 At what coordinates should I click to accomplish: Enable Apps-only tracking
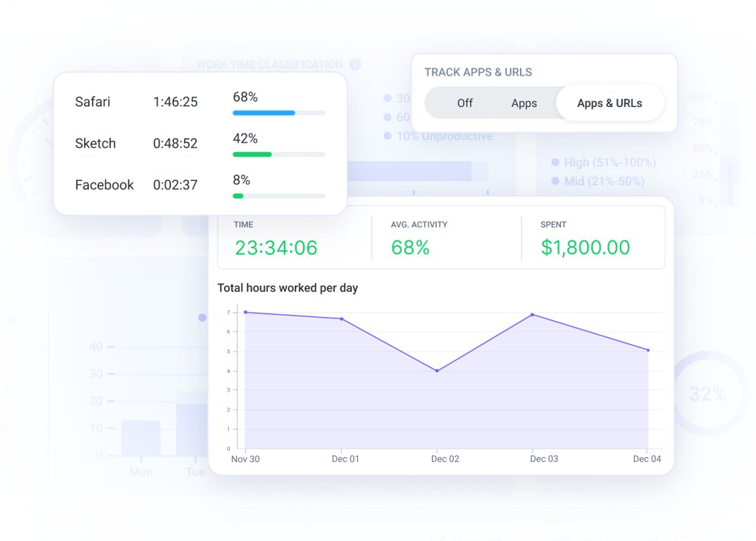click(x=524, y=103)
